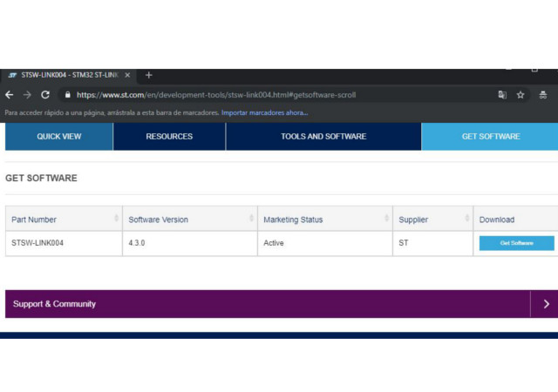Click the browser forward arrow
The image size is (558, 392).
(27, 95)
